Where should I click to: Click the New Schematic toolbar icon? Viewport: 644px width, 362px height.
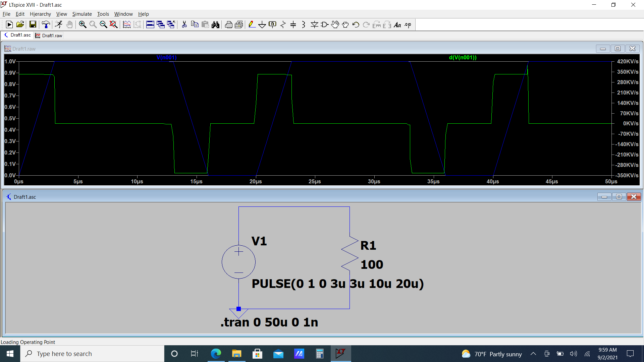[9, 24]
